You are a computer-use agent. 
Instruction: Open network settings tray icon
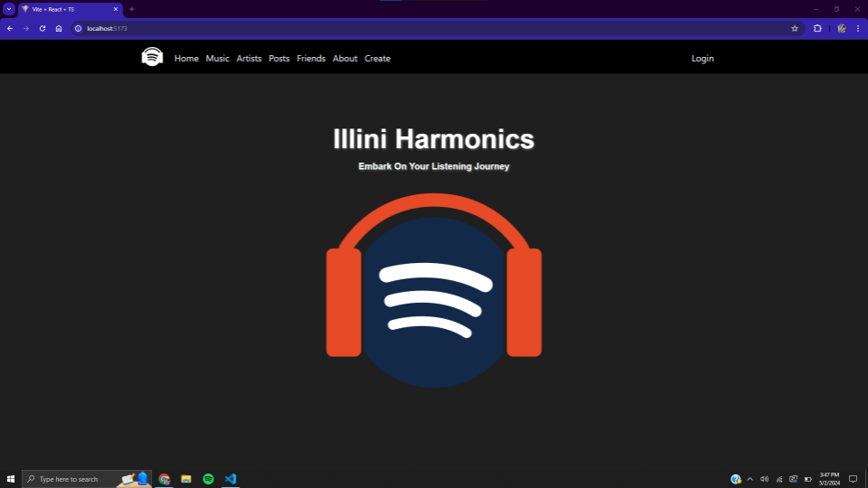(778, 479)
